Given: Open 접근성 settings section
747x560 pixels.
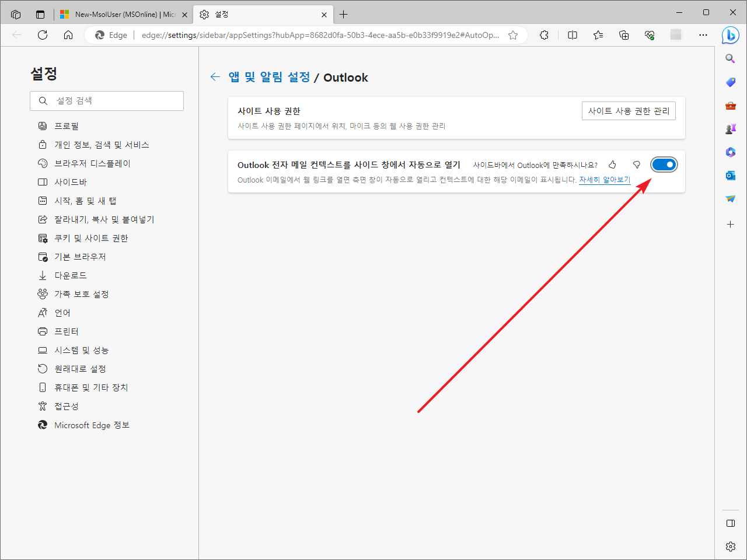Looking at the screenshot, I should pos(66,406).
